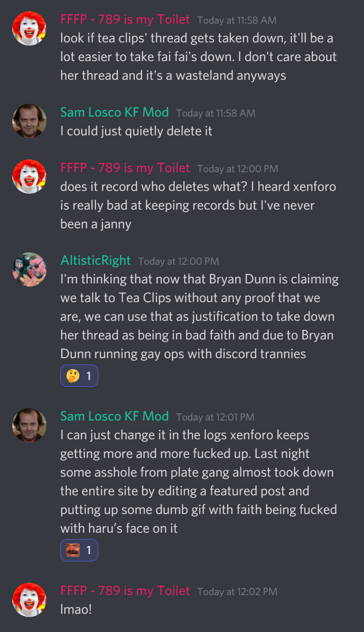This screenshot has width=364, height=632.
Task: Click timestamp 'Today at 12:02 PM'
Action: (237, 591)
